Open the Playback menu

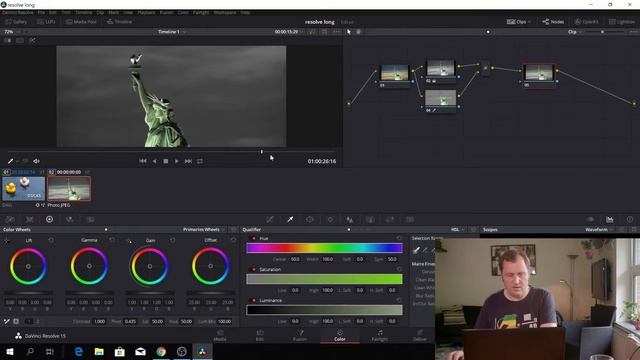point(146,13)
